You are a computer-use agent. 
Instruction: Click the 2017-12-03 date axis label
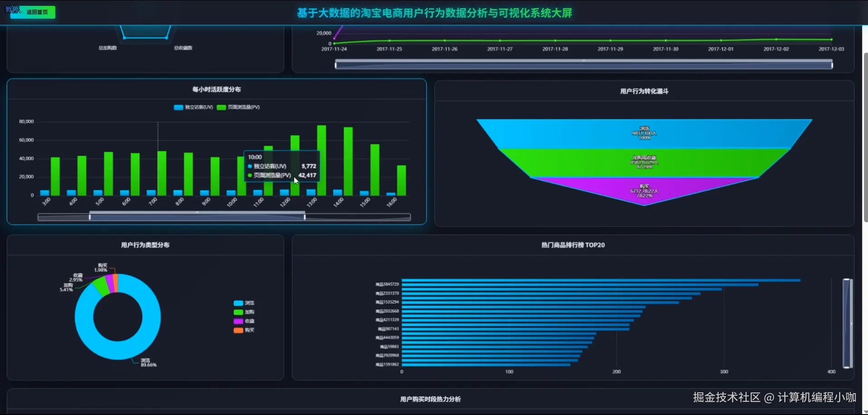pos(831,49)
